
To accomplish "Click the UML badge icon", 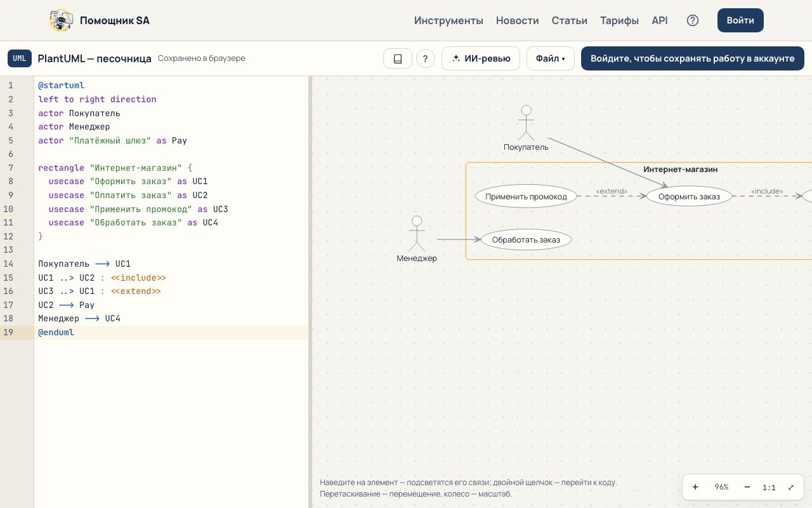I will 20,58.
